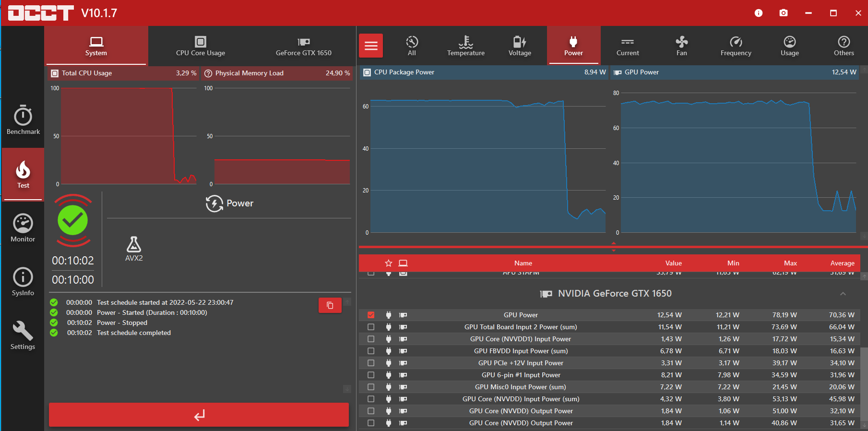
Task: Click the red splitter handle between graphs and table
Action: (614, 247)
